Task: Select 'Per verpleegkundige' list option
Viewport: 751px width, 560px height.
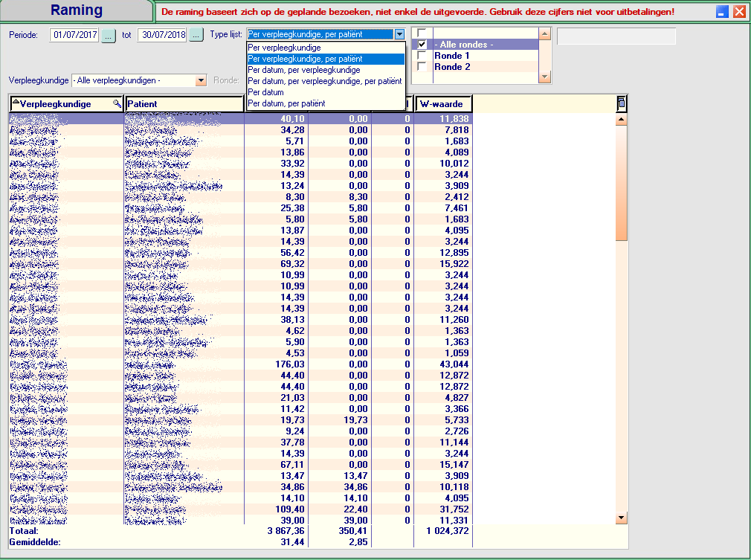Action: click(285, 48)
